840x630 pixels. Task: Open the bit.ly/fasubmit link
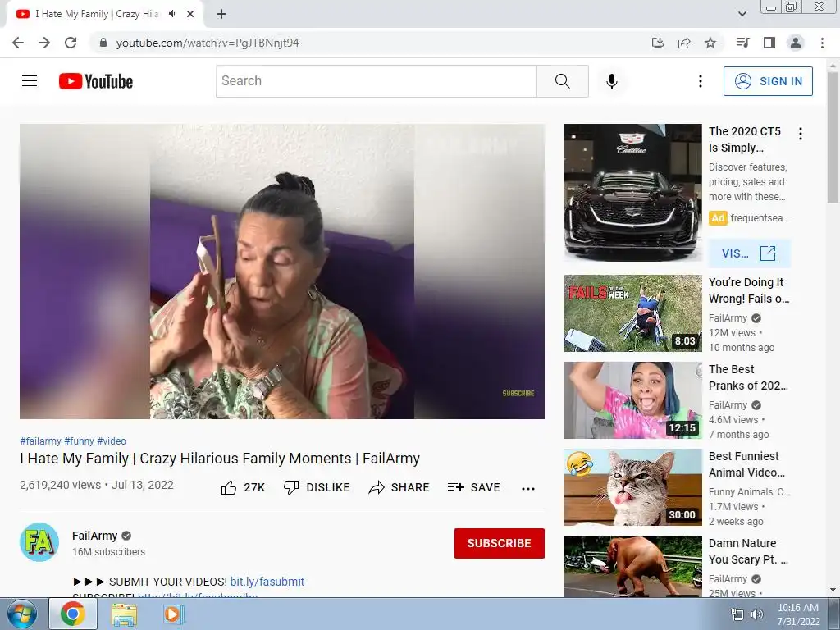click(267, 582)
